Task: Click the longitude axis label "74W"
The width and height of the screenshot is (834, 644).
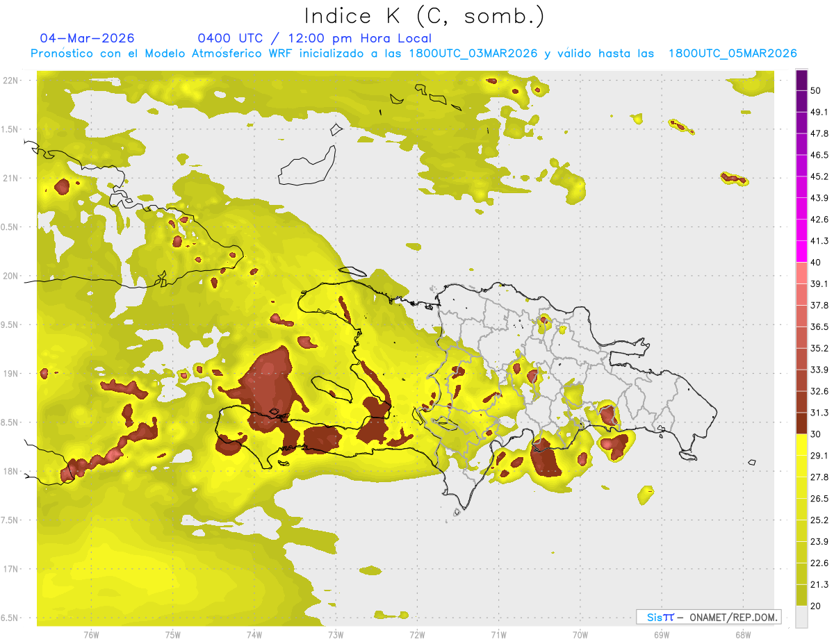Action: (x=254, y=635)
